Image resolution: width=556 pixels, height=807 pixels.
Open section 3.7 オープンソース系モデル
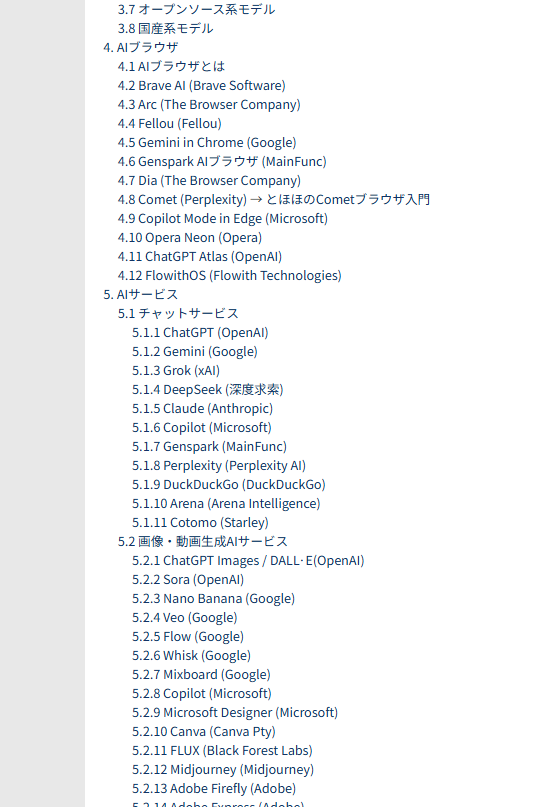[196, 9]
